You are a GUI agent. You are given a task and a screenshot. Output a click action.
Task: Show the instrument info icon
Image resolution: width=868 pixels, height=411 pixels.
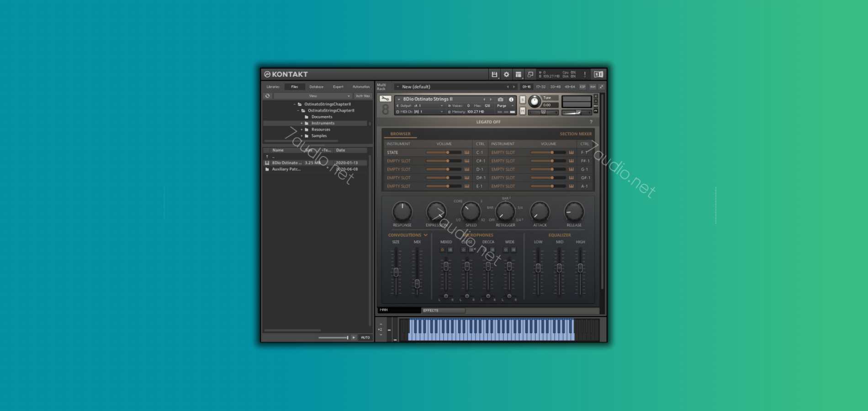511,99
